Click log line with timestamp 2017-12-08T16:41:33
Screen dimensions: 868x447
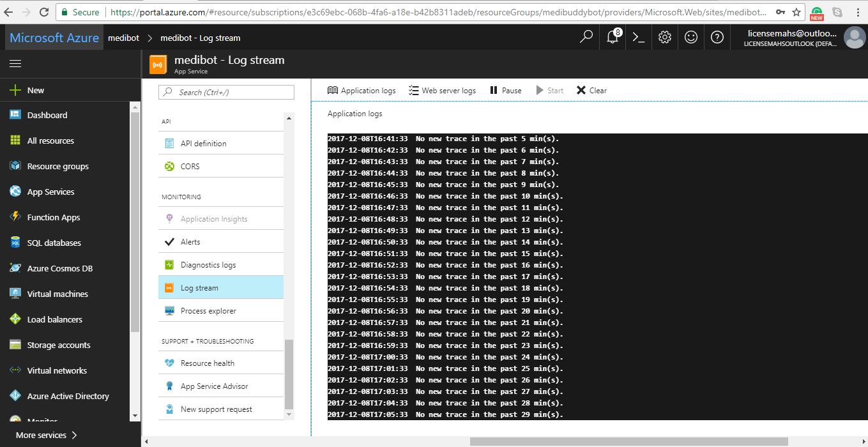(x=443, y=139)
